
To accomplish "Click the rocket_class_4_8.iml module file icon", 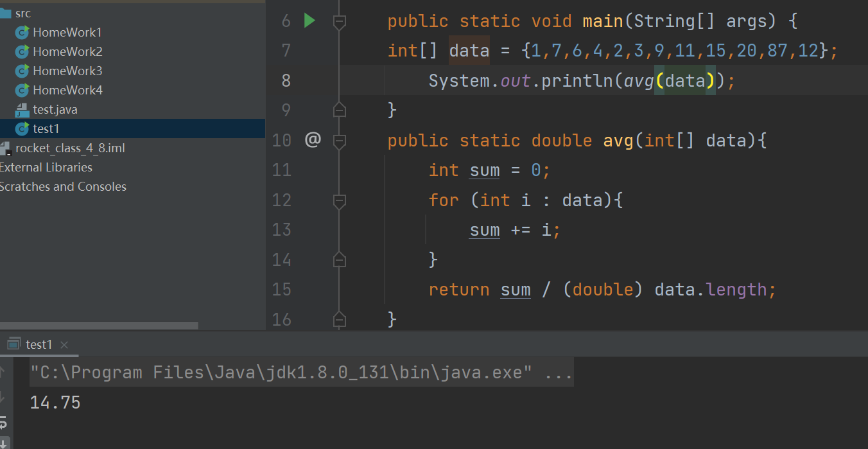I will point(6,148).
